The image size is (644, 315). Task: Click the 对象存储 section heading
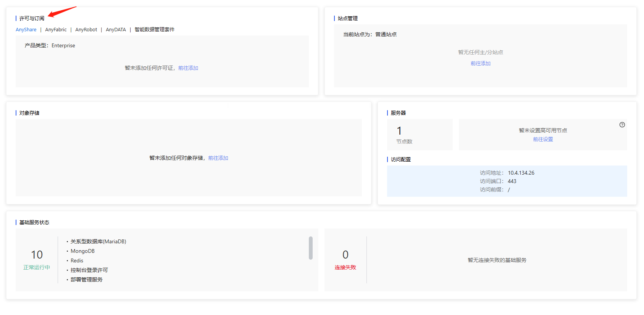29,113
